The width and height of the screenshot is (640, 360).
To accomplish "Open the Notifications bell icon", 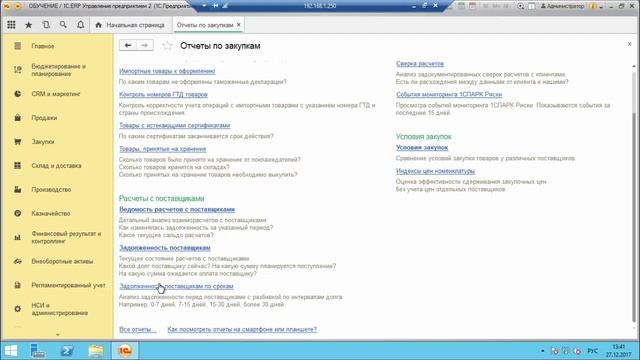I will 81,25.
